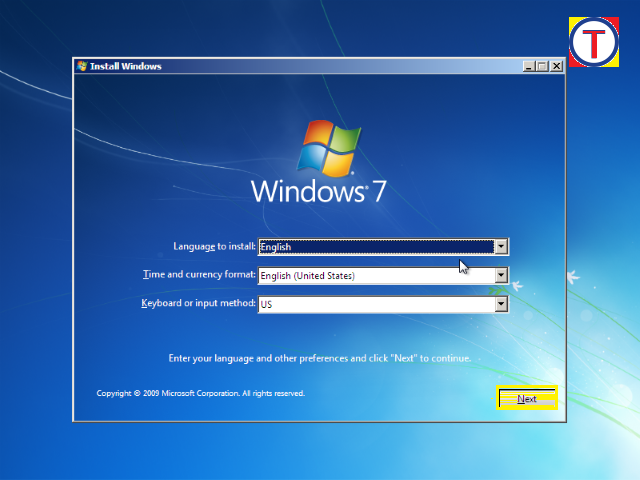640x480 pixels.
Task: Open the Language to install dropdown arrow
Action: click(x=501, y=247)
